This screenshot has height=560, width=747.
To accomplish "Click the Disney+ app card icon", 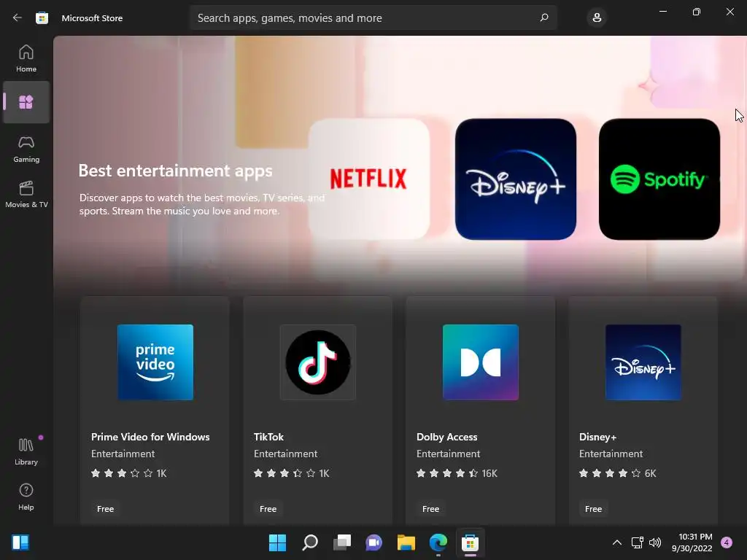I will [x=643, y=362].
